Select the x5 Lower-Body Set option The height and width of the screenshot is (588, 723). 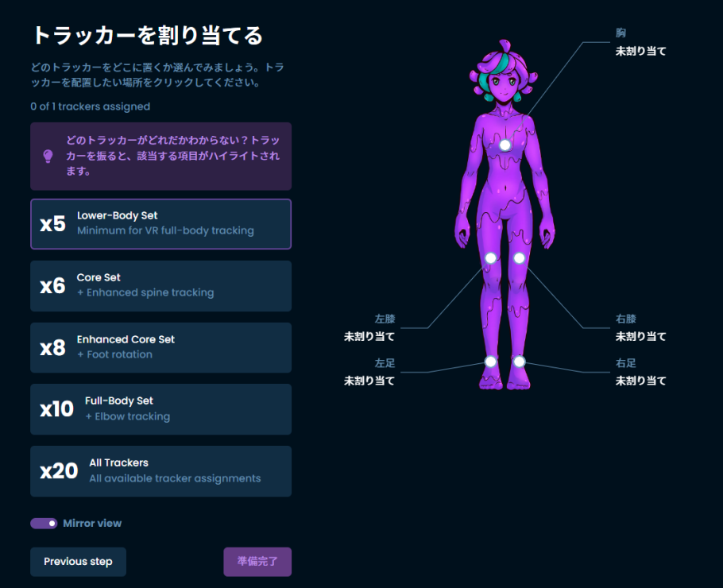point(160,224)
